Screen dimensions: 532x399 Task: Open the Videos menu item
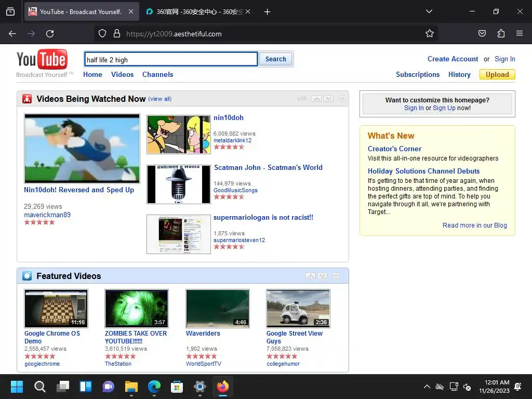[123, 74]
